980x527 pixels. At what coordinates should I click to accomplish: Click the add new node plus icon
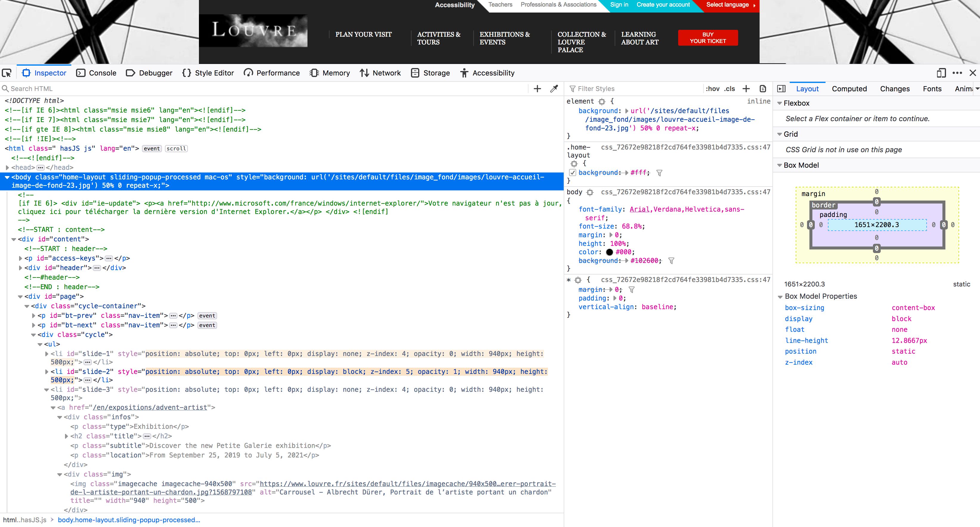(537, 89)
